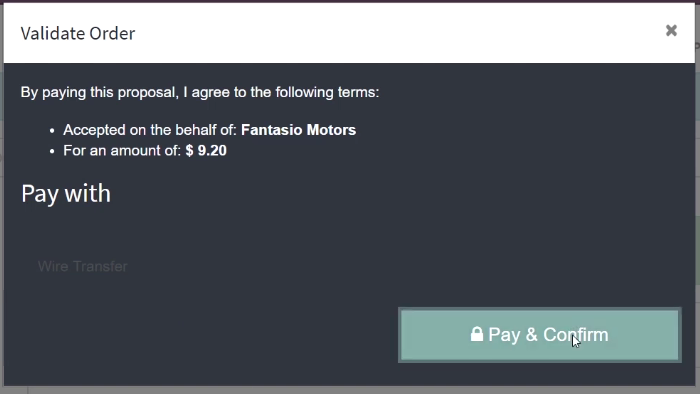Select the Wire Transfer payment option
Screen dimensions: 700x394
(83, 266)
